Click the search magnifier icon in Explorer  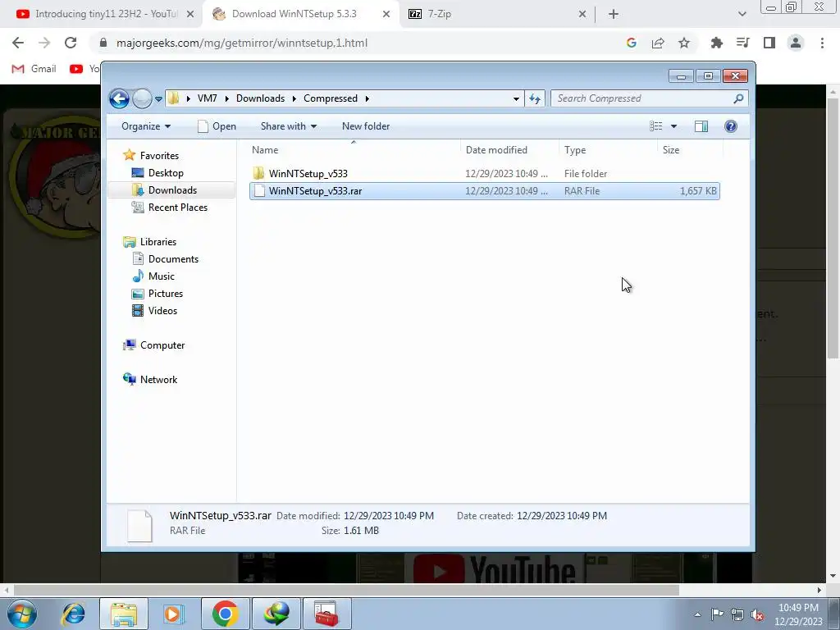(739, 98)
